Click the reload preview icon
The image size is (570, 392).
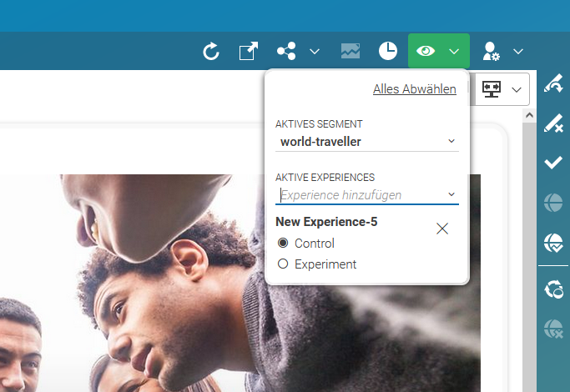(211, 52)
